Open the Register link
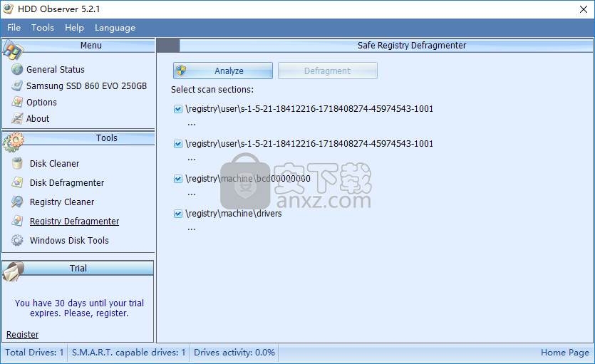 [22, 334]
